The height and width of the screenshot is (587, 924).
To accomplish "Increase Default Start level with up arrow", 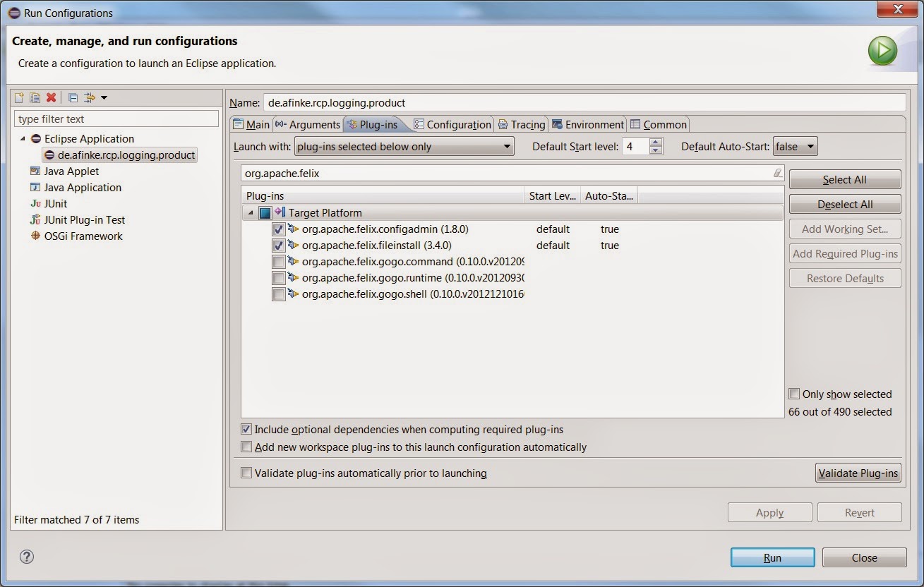I will [x=656, y=143].
